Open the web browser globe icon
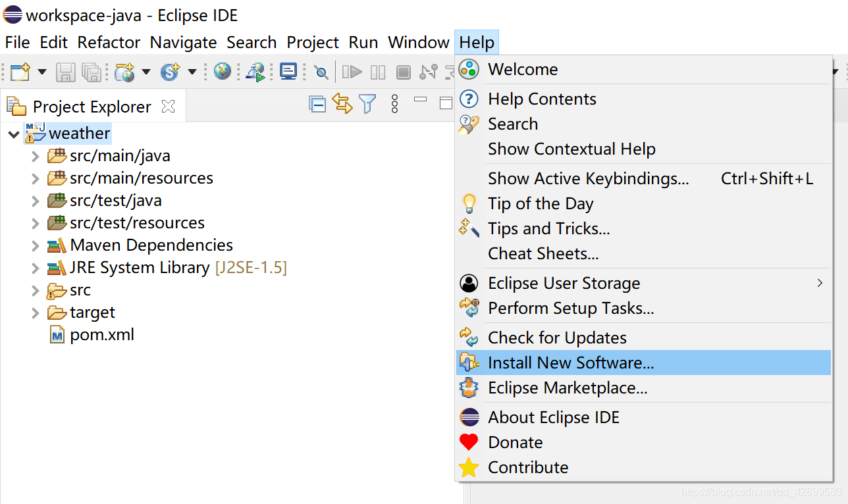The image size is (848, 504). click(223, 71)
